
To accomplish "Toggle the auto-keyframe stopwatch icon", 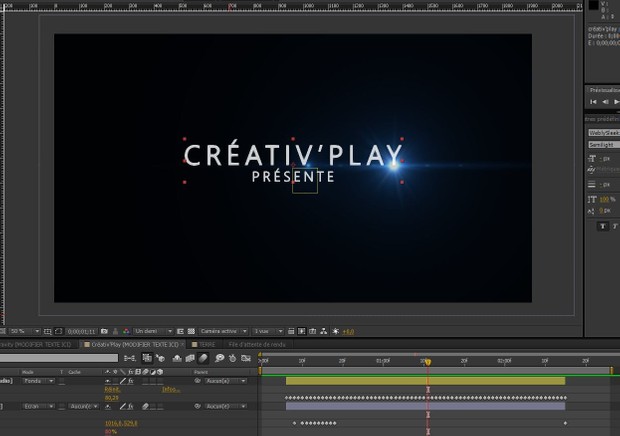I will click(232, 358).
